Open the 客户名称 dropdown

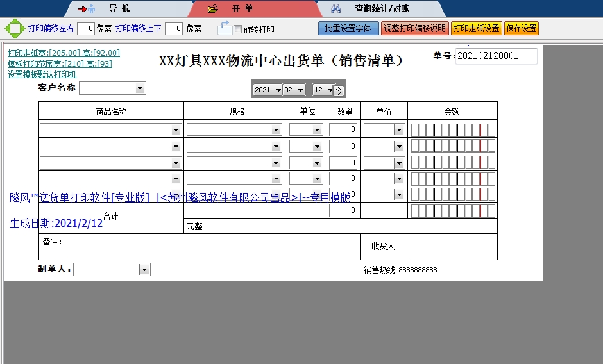[x=140, y=88]
